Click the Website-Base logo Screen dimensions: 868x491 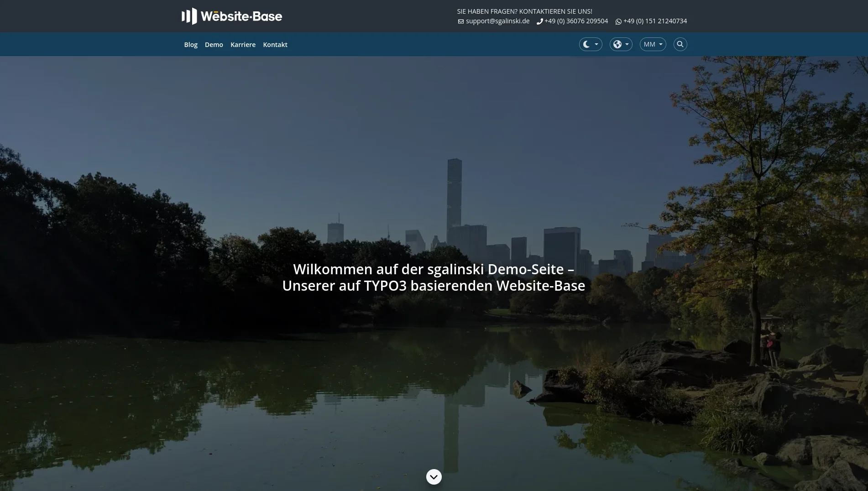point(231,16)
